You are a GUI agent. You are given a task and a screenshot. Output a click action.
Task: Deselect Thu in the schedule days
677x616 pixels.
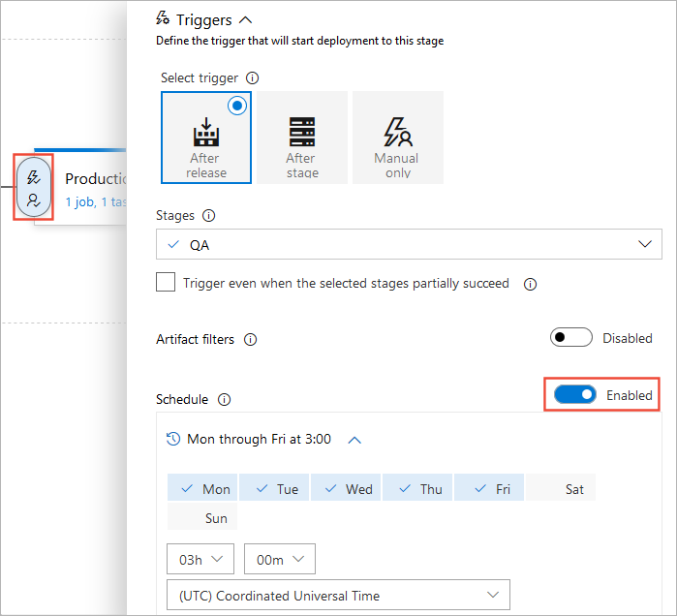417,488
